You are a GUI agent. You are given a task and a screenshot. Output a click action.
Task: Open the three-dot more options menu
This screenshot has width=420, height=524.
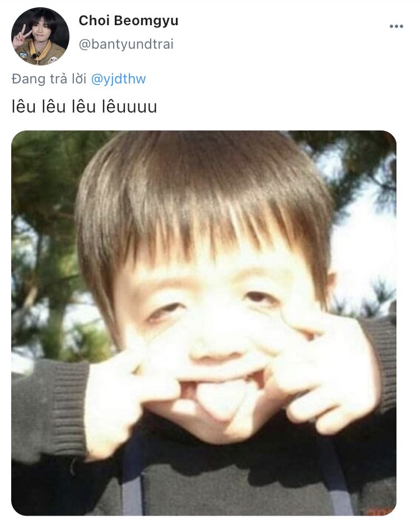tap(396, 26)
